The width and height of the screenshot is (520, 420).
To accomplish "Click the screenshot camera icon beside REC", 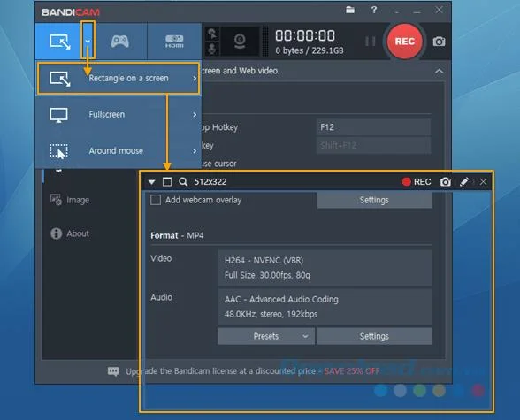I will coord(439,42).
